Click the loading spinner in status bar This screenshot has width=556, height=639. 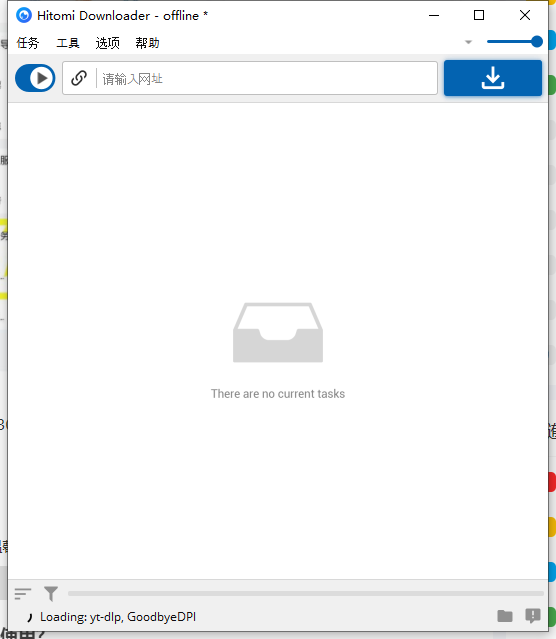[29, 617]
